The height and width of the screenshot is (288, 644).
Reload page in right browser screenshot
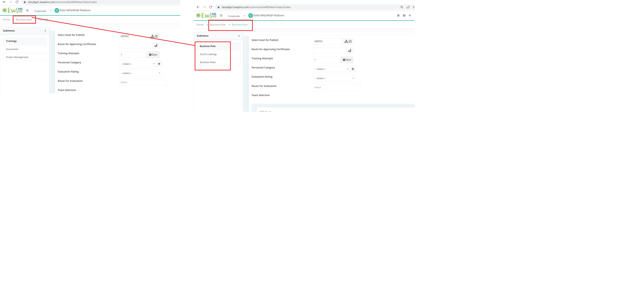[211, 7]
